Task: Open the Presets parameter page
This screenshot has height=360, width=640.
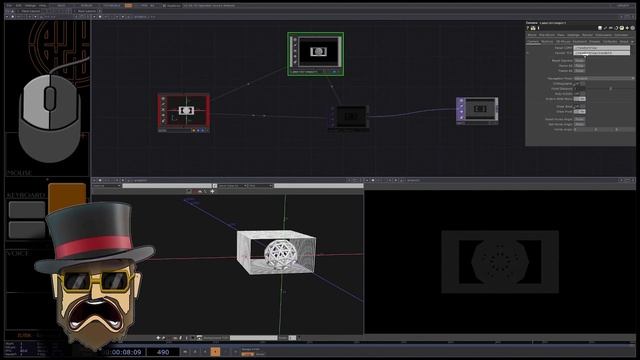Action: tap(595, 42)
